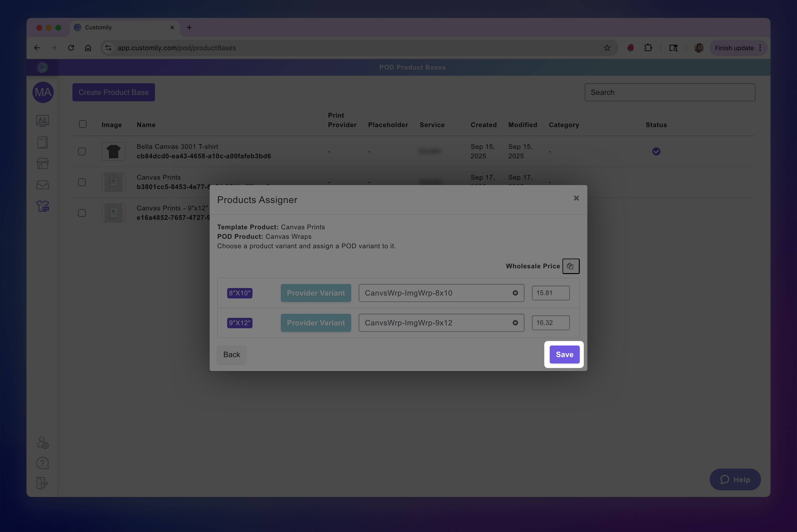This screenshot has height=532, width=797.
Task: Toggle the select-all header checkbox
Action: tap(83, 124)
